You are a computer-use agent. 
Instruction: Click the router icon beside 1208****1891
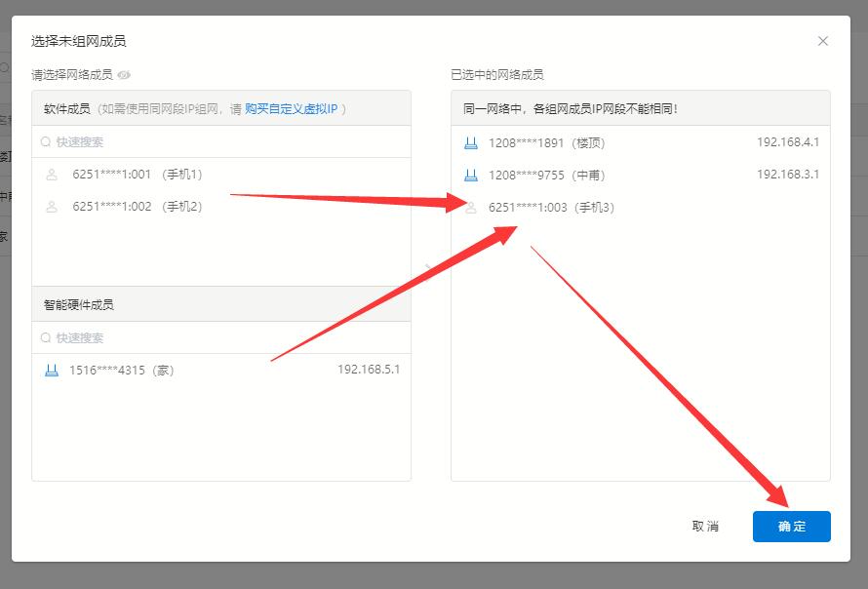(x=470, y=142)
